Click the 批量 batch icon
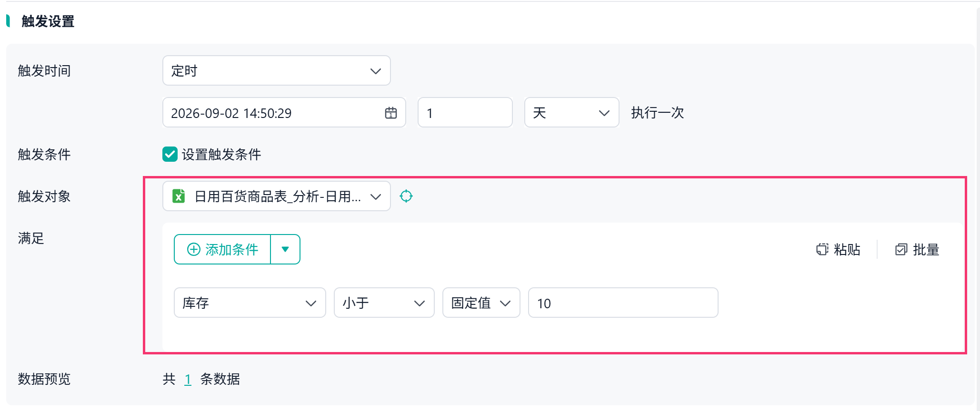 point(901,249)
